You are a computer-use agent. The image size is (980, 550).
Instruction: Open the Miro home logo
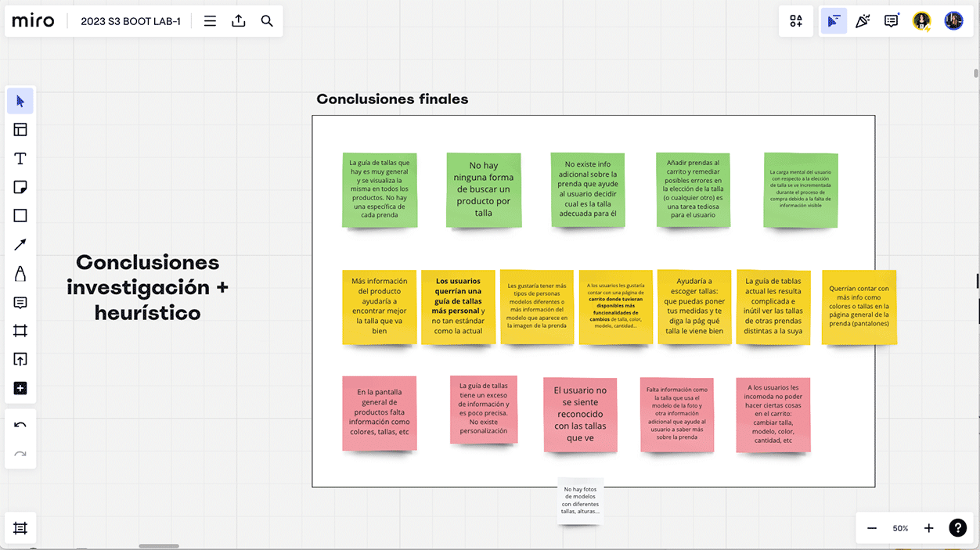pos(34,21)
